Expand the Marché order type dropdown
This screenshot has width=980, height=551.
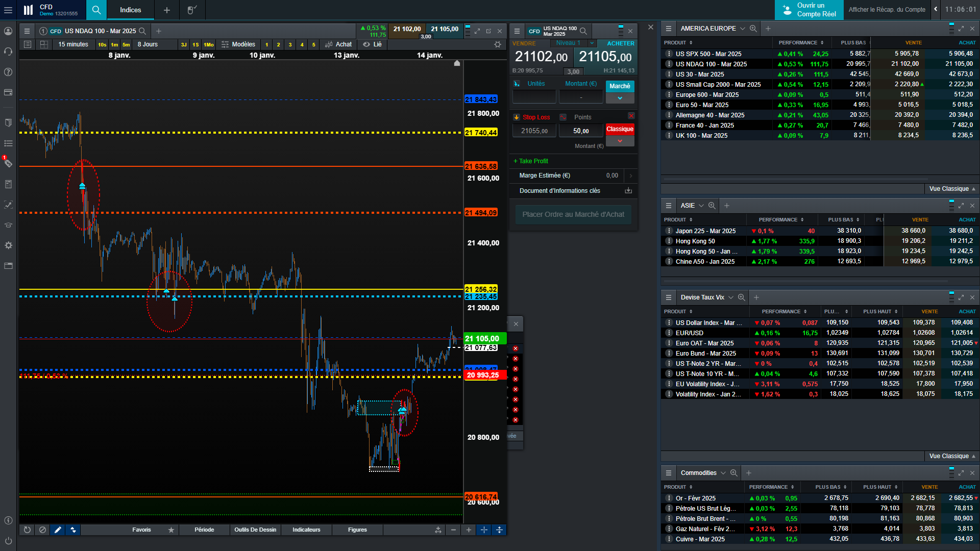(620, 98)
